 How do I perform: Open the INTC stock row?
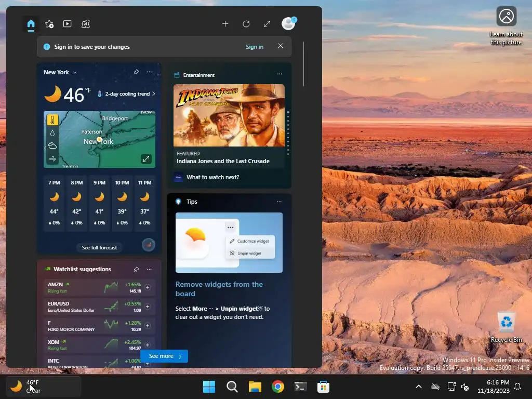99,362
